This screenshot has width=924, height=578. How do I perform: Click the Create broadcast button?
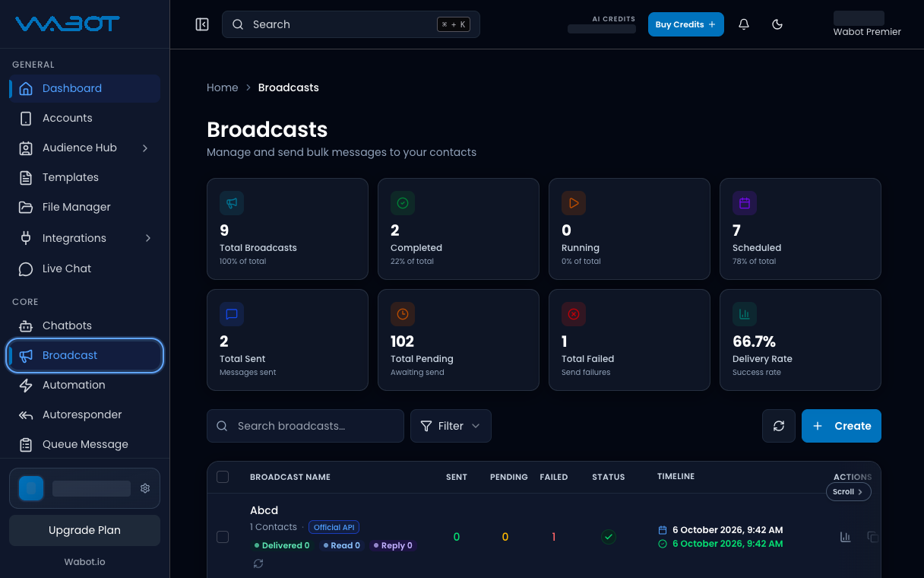841,426
